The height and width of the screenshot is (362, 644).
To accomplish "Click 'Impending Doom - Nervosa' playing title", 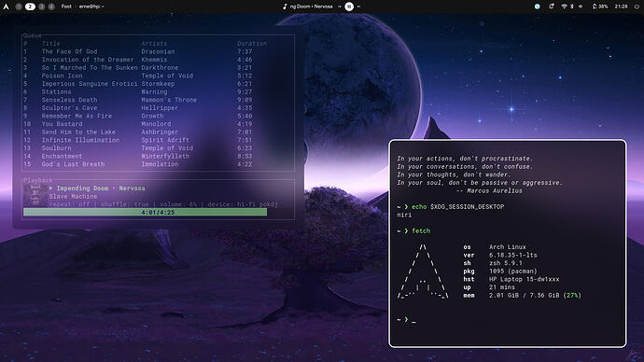I will pos(101,188).
